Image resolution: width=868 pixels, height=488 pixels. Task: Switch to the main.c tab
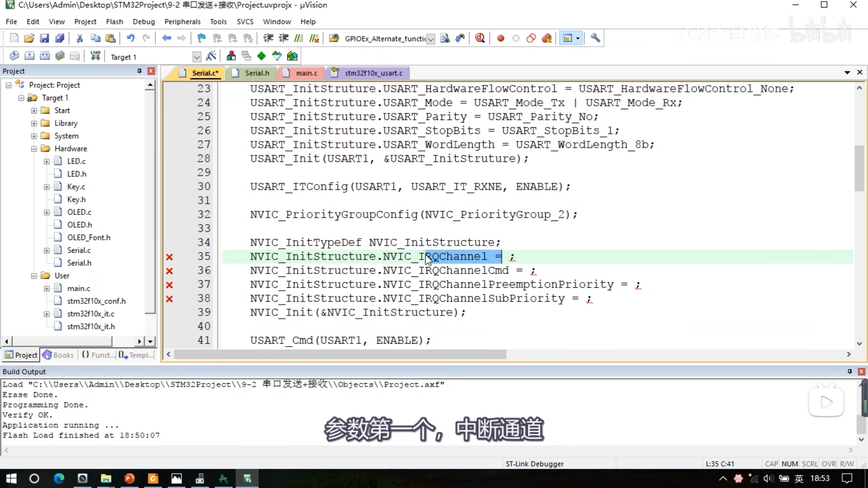pyautogui.click(x=306, y=73)
